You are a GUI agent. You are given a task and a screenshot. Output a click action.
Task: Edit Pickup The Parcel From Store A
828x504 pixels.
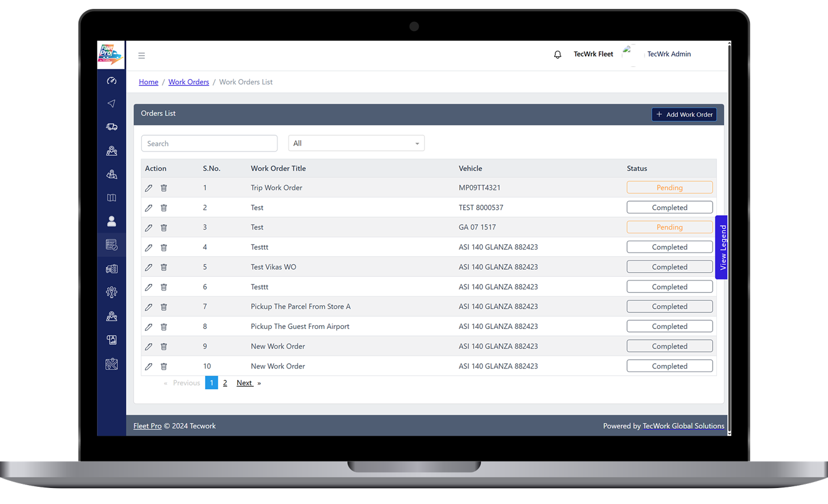coord(148,307)
